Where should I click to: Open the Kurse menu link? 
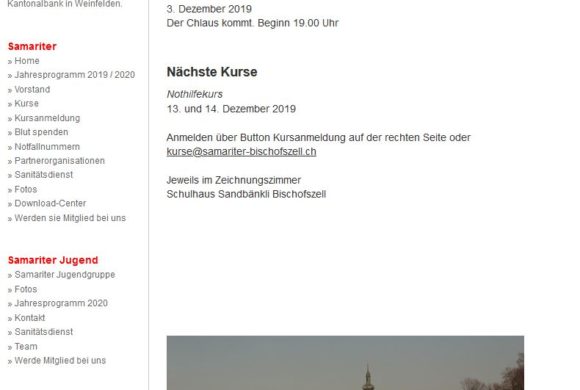26,104
